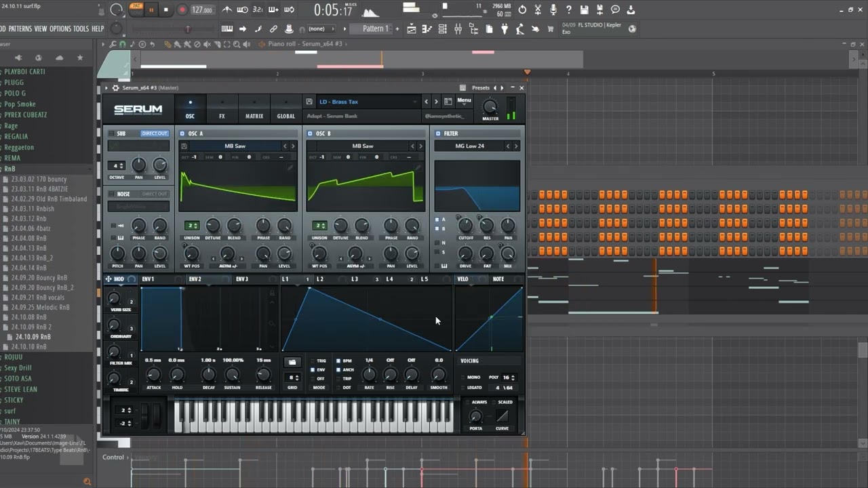Screen dimensions: 868x488
Task: Open the Presets menu in plugin wrapper
Action: tap(480, 87)
